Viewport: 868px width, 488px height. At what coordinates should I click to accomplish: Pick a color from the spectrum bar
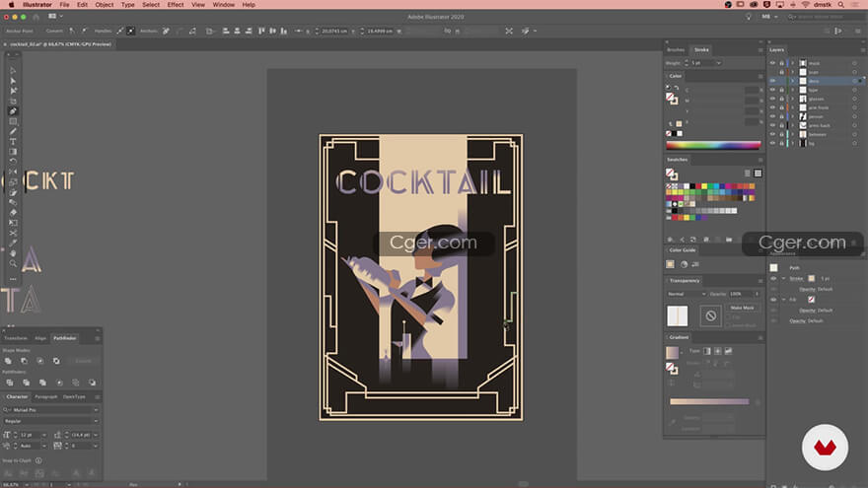tap(713, 146)
